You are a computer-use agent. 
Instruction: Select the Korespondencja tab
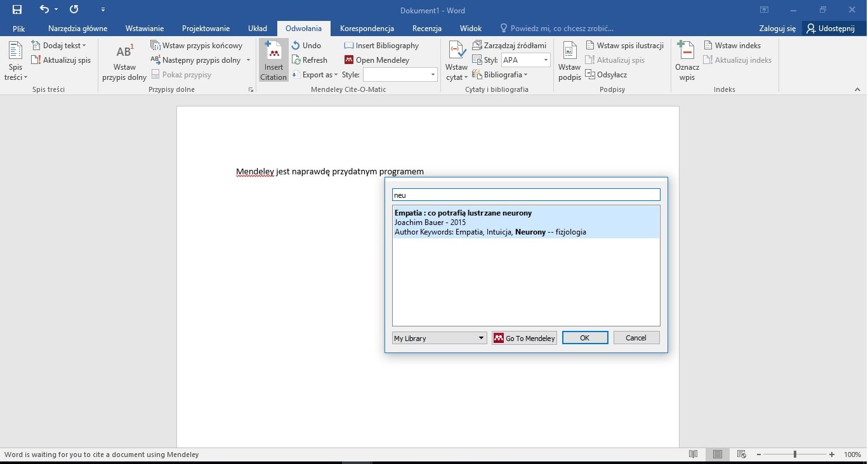(367, 29)
